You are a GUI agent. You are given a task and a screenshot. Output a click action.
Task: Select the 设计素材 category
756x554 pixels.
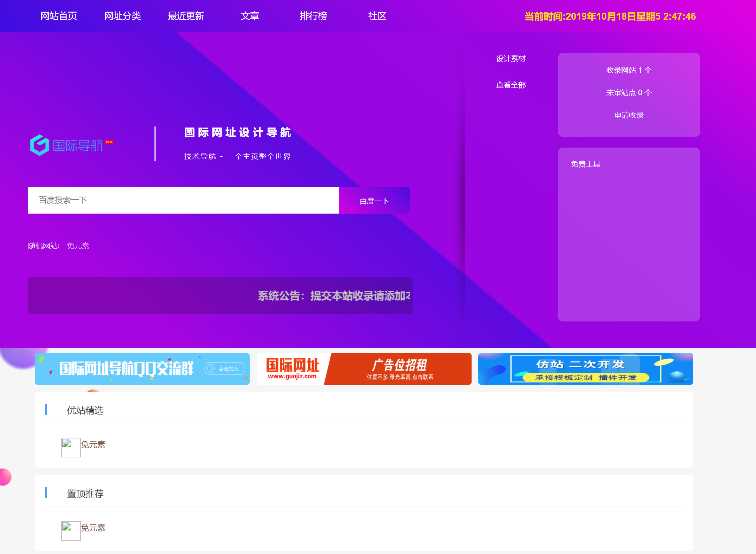pos(511,59)
